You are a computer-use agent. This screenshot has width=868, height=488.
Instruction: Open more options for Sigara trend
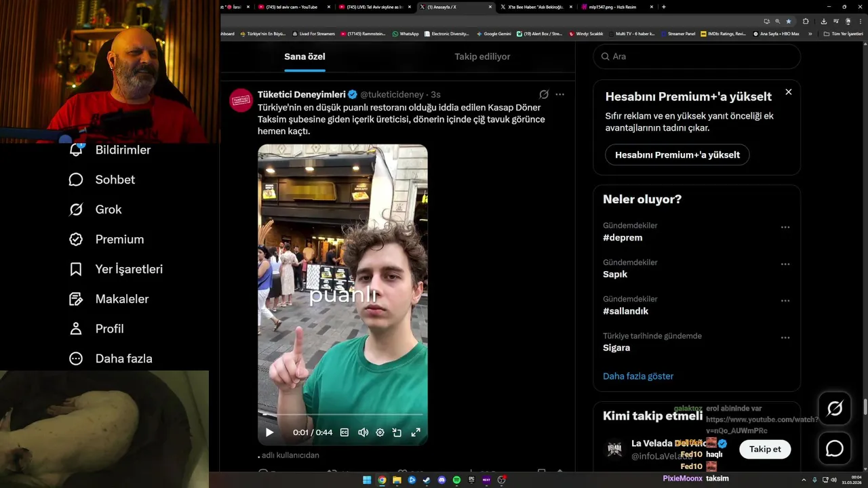point(785,338)
